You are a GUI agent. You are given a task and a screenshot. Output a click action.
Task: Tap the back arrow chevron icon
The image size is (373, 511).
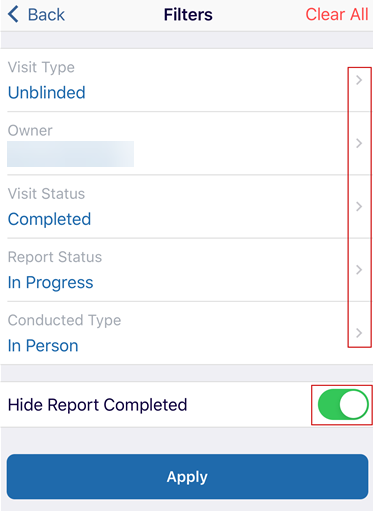[x=13, y=15]
